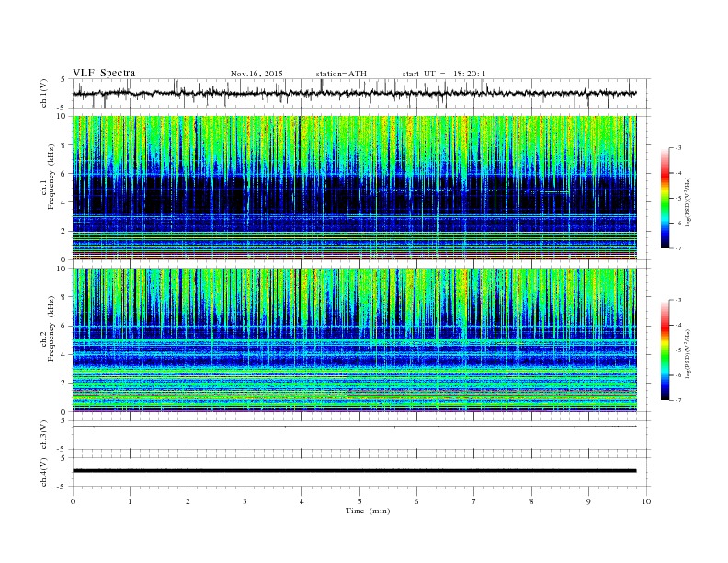Click the '1' tick on the time axis
The image size is (728, 563).
130,501
